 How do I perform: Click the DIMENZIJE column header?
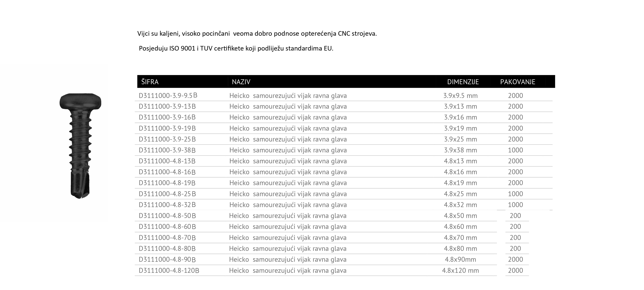click(463, 82)
